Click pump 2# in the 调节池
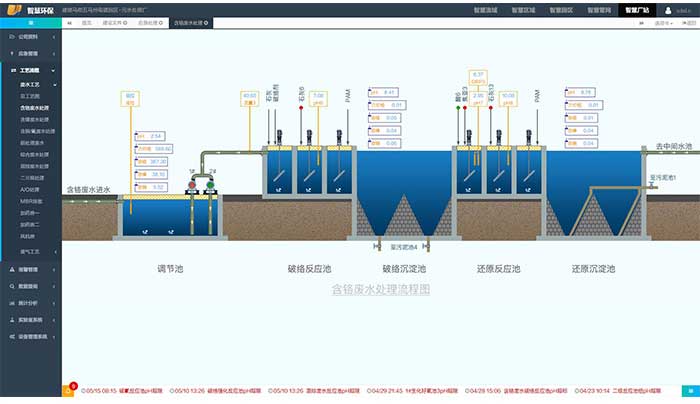700x404 pixels. 210,185
